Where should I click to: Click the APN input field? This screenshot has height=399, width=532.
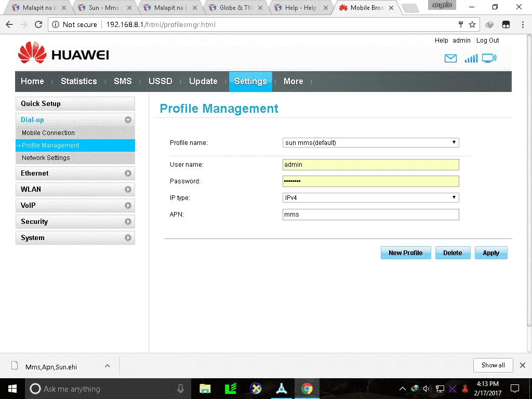[x=370, y=215]
